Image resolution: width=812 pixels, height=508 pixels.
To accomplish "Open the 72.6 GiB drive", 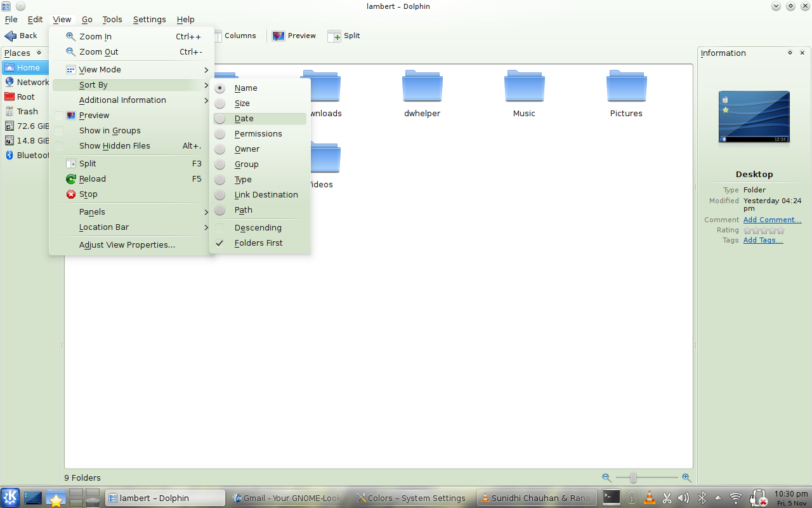I will pyautogui.click(x=26, y=126).
